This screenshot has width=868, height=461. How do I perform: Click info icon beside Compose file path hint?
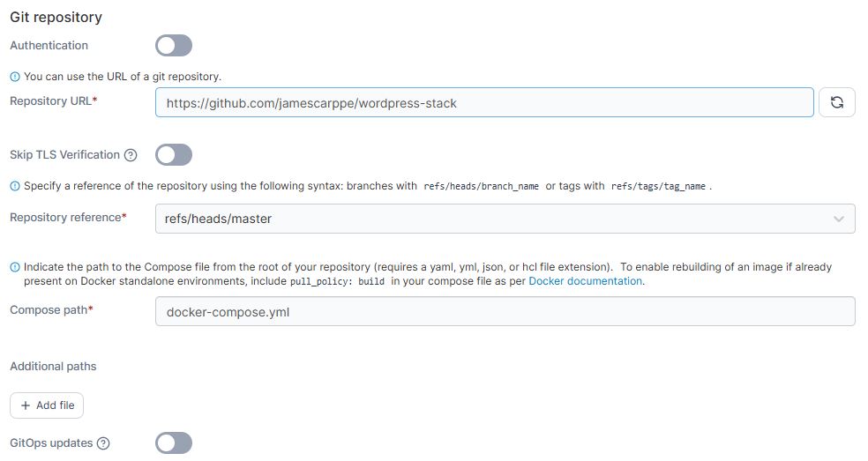click(15, 267)
